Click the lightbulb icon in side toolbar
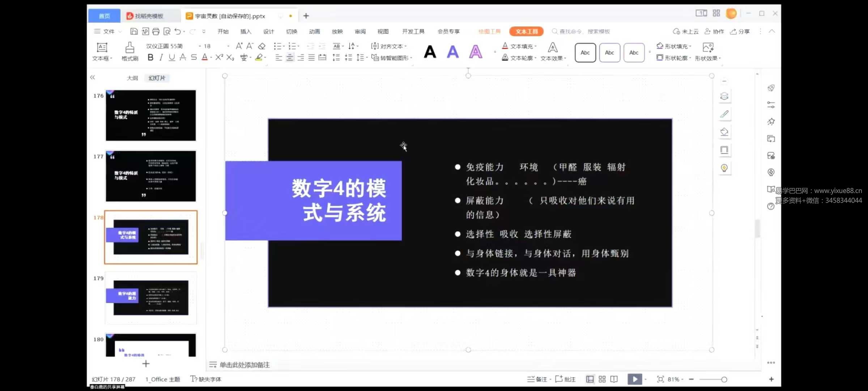Screen dimensions: 868x391 724,168
